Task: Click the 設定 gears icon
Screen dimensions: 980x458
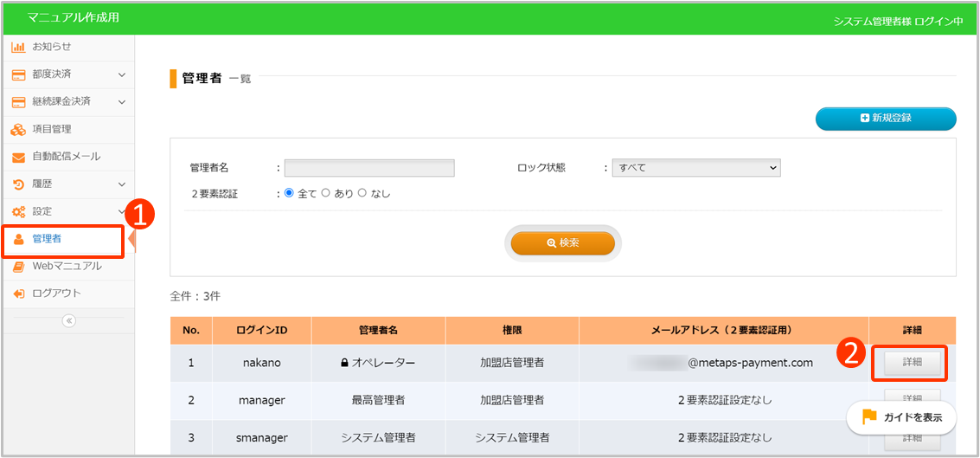Action: (18, 212)
